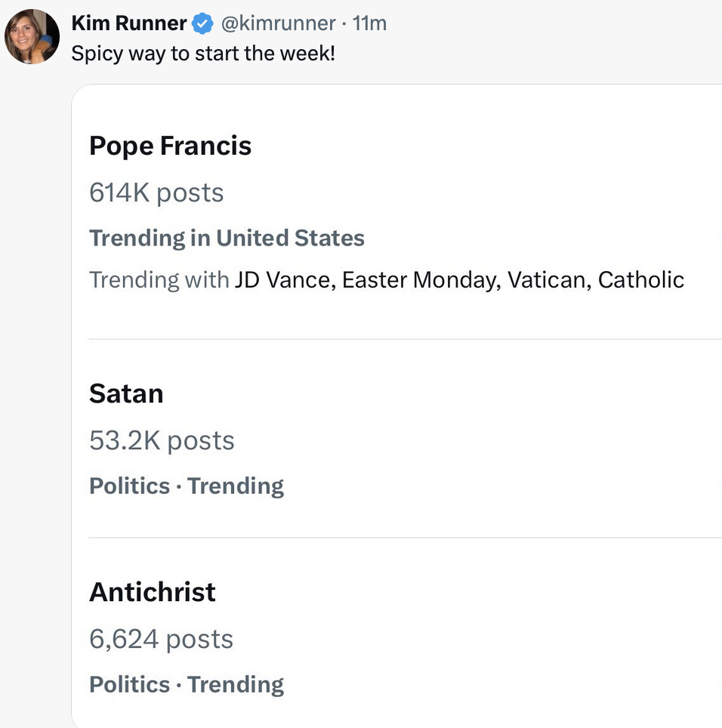Click Kim Runner's profile avatar
Viewport: 722px width, 728px height.
click(32, 36)
